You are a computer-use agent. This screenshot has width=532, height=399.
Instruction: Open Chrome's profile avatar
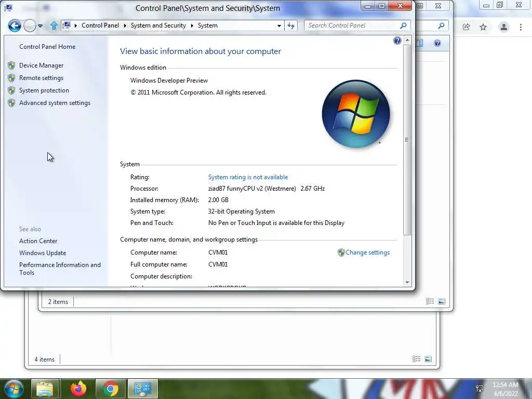point(504,27)
